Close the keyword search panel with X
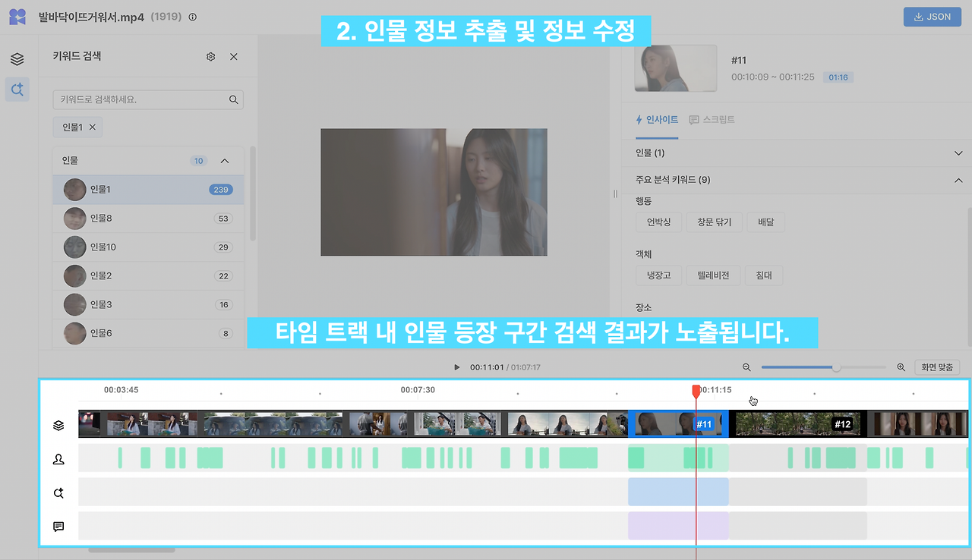This screenshot has height=560, width=972. coord(233,56)
